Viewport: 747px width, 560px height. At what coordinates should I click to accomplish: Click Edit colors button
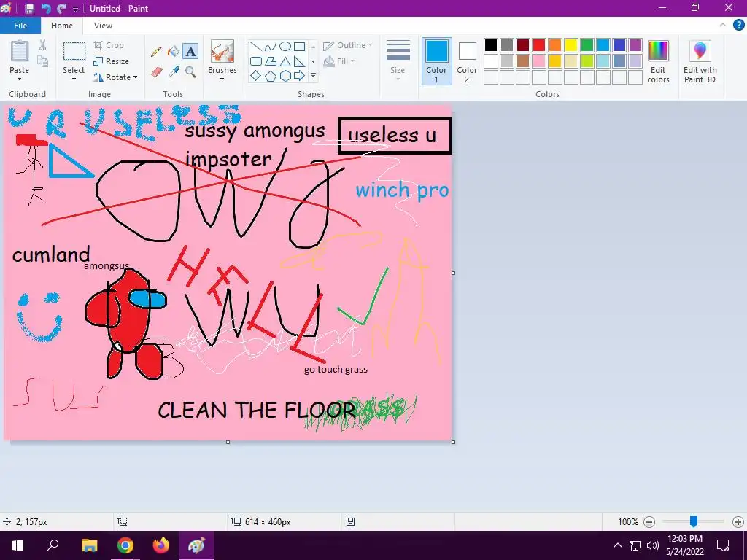tap(659, 62)
